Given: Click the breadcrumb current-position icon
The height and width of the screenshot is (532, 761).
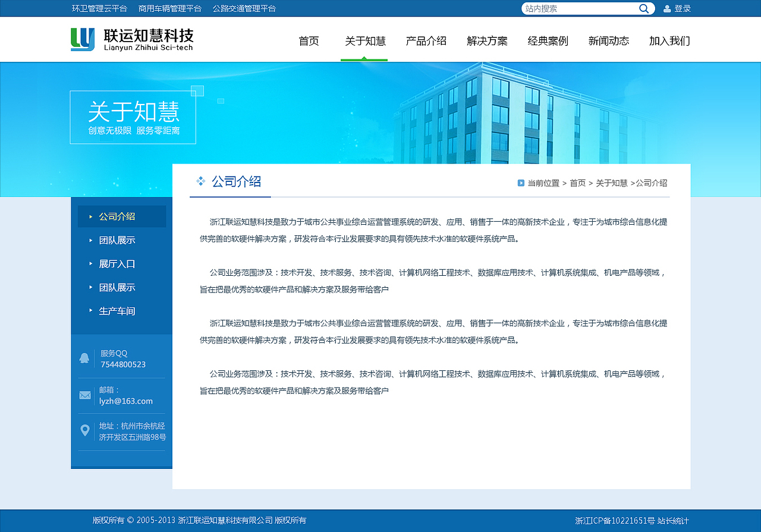Looking at the screenshot, I should pyautogui.click(x=521, y=183).
